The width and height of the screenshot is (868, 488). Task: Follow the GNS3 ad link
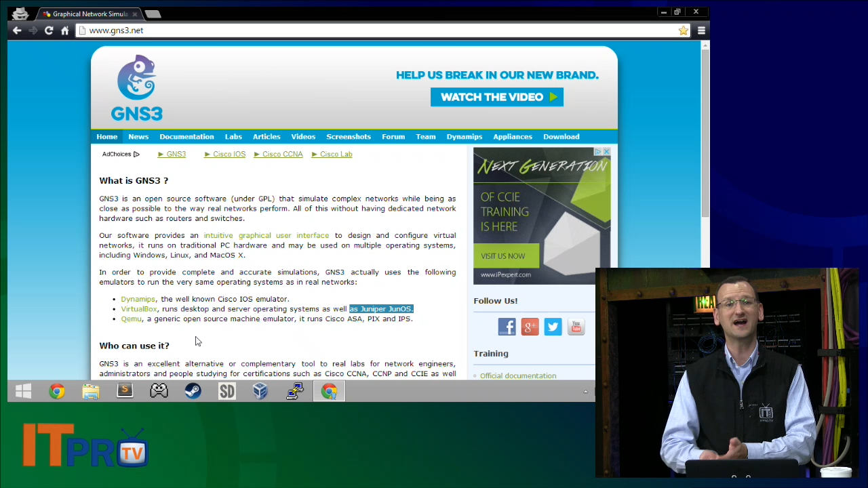click(176, 155)
